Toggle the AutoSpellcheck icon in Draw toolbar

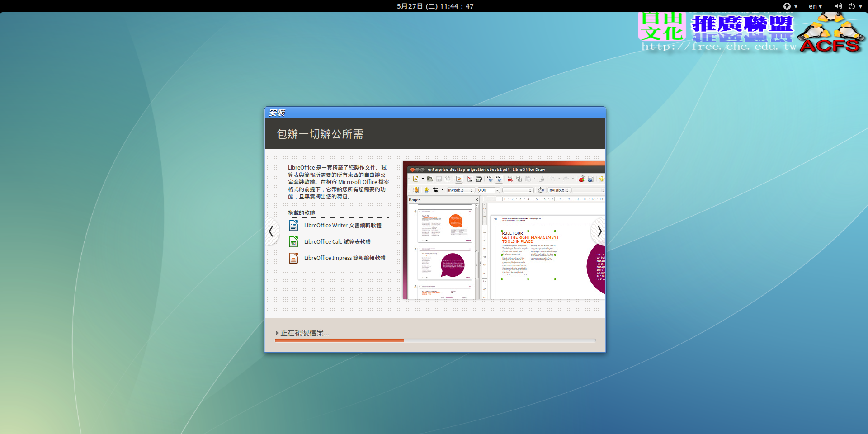tap(499, 179)
